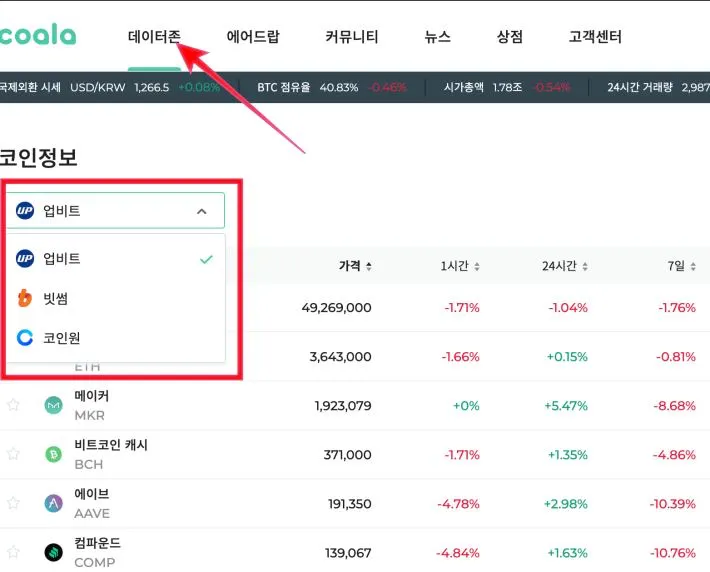Click BTC 점유율 40.83% in ticker

click(x=339, y=87)
